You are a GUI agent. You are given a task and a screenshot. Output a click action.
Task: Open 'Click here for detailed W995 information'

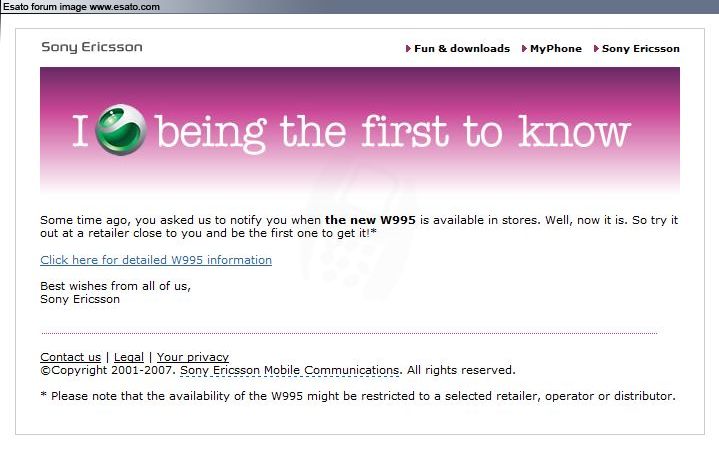pyautogui.click(x=156, y=260)
